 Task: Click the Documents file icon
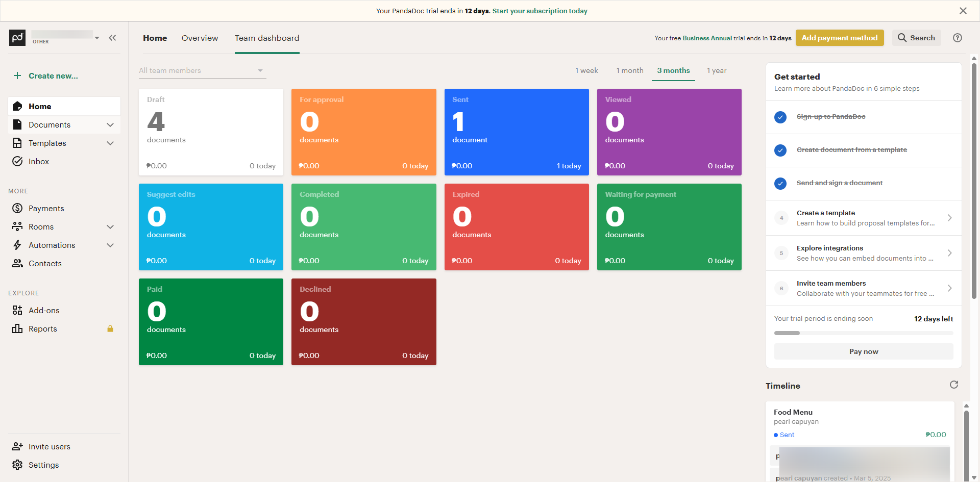(17, 124)
